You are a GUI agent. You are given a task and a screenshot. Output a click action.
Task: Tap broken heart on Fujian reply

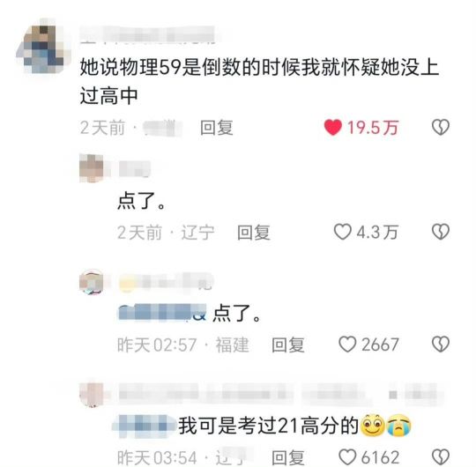coord(441,345)
